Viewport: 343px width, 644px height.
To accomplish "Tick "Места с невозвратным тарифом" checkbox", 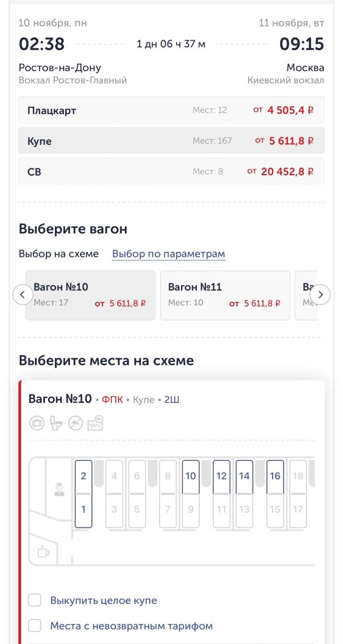I will coord(35,626).
